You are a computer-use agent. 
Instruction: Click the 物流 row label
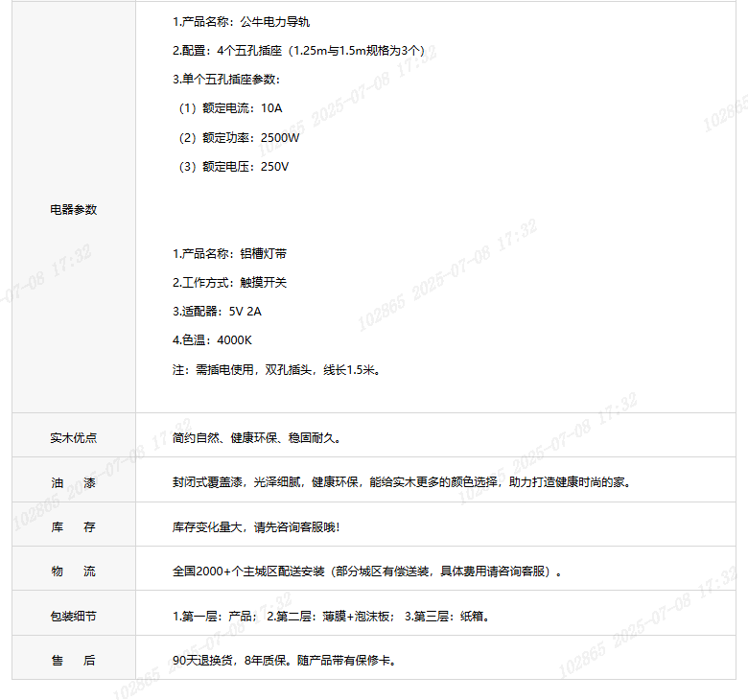pyautogui.click(x=73, y=572)
